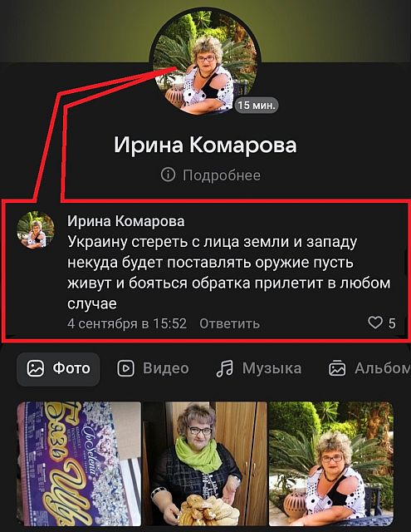Click the album icon on the Альбомы tab
This screenshot has width=411, height=532.
click(x=337, y=368)
